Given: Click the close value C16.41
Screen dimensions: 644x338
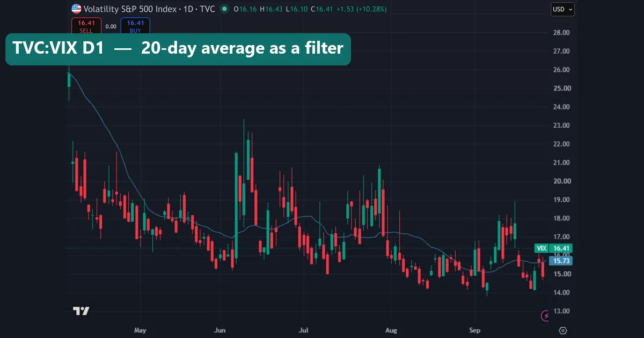Looking at the screenshot, I should 321,9.
